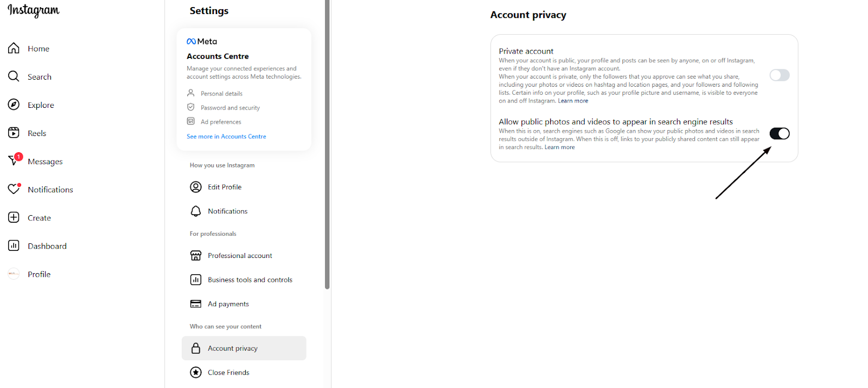Click the Profile avatar thumbnail
Screen dimensions: 868x388
[x=14, y=274]
